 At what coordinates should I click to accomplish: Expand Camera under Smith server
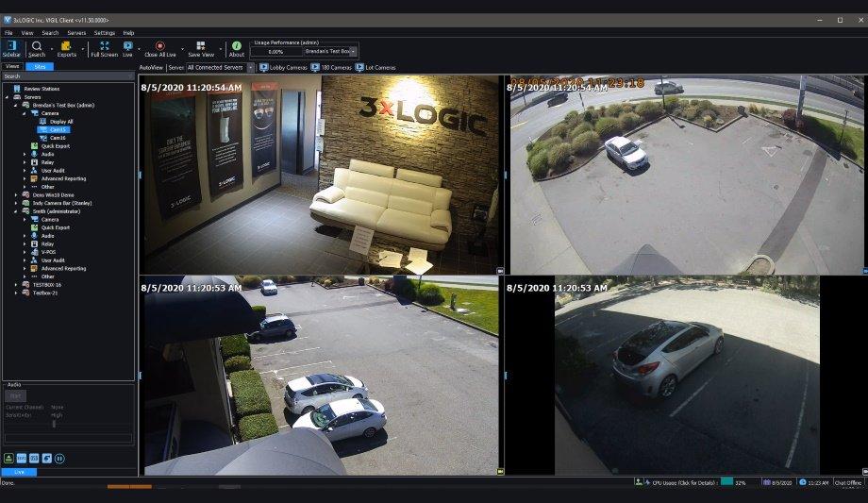click(x=25, y=219)
